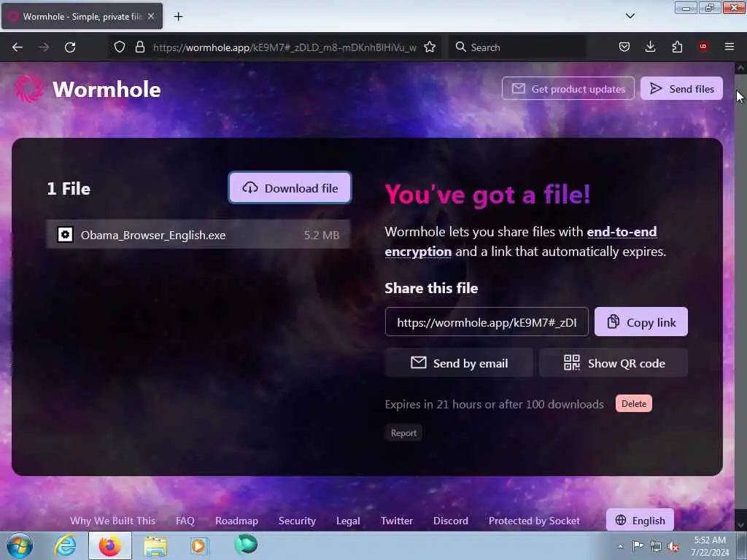Open the taskbar clock showing 5:52 AM
Image resolution: width=747 pixels, height=560 pixels.
coord(710,546)
